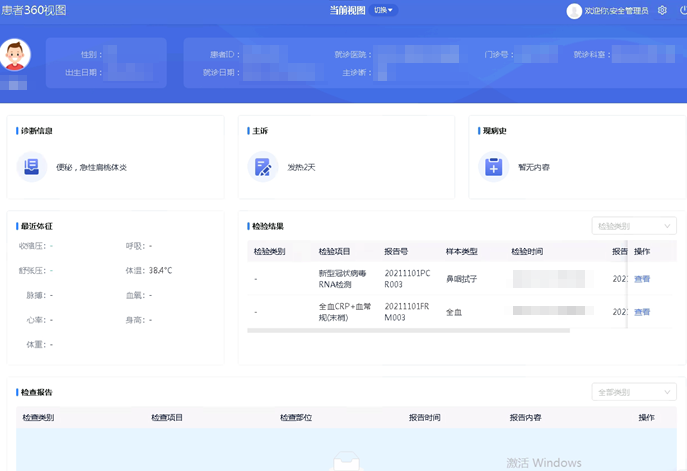
Task: View the 全血CRP+血常规 report via 查看
Action: click(642, 312)
